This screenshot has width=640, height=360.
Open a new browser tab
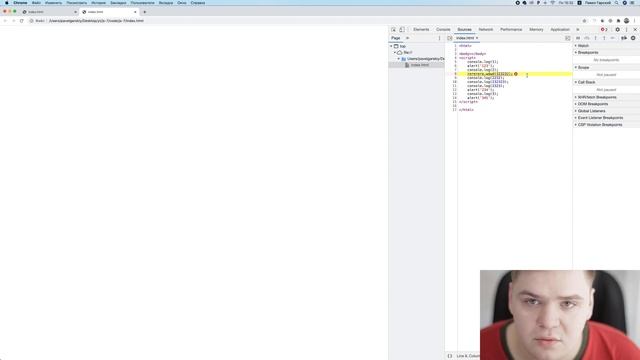coord(144,12)
